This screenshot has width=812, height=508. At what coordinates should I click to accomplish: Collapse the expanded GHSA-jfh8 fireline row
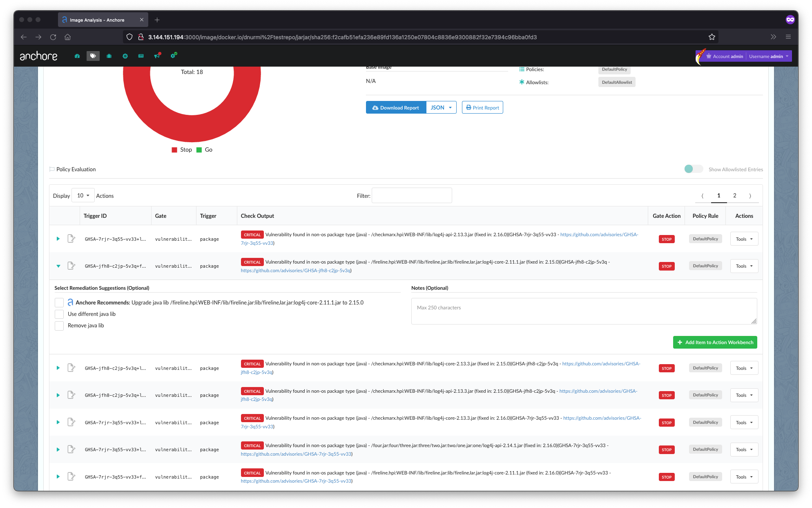(x=58, y=266)
